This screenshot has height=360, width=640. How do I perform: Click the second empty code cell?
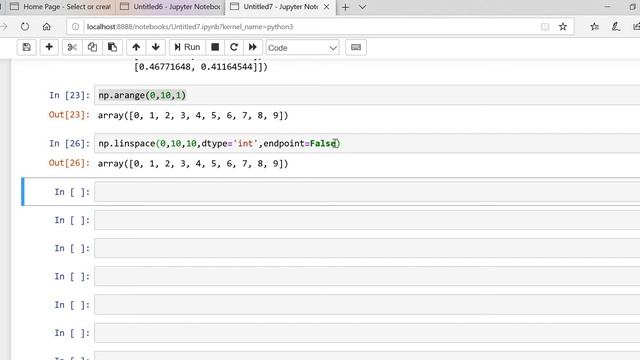[x=367, y=220]
